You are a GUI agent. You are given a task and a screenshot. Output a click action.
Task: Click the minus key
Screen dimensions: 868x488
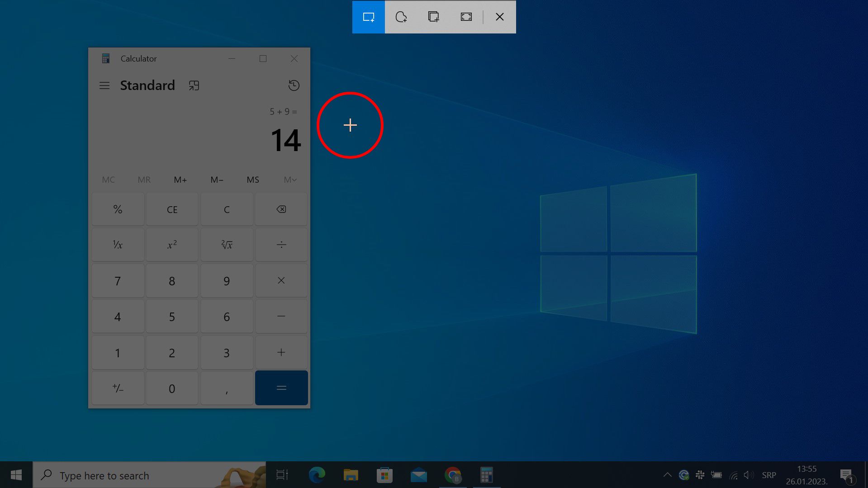click(281, 317)
